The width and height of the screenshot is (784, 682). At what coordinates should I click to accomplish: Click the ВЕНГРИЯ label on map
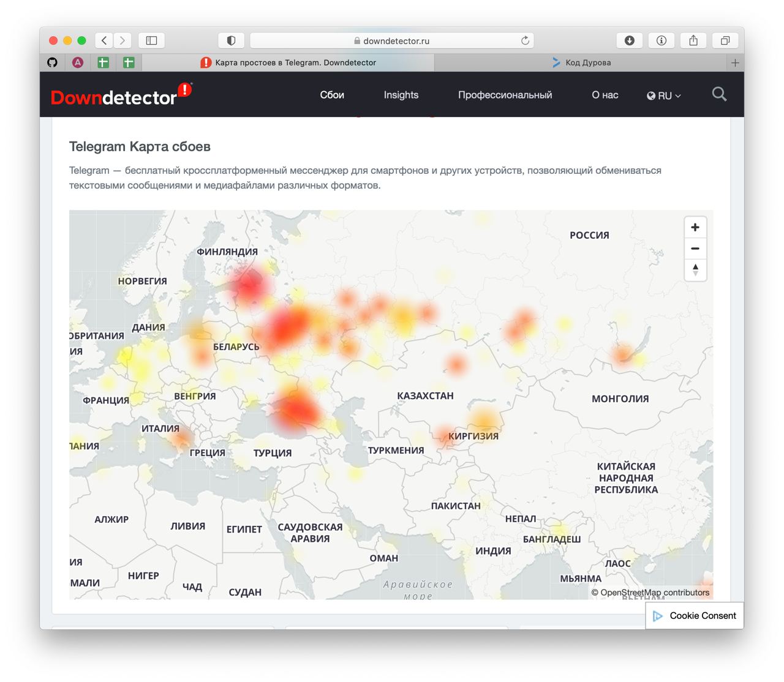coord(195,396)
